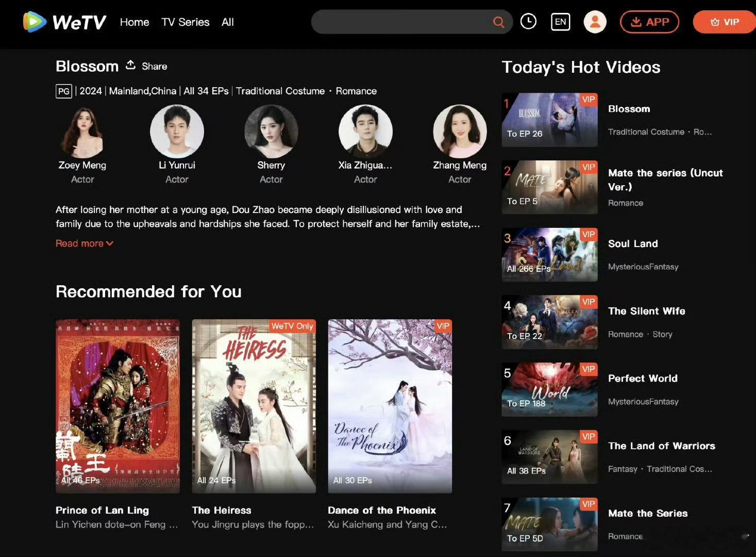This screenshot has width=756, height=557.
Task: Download the APP button
Action: [x=649, y=22]
